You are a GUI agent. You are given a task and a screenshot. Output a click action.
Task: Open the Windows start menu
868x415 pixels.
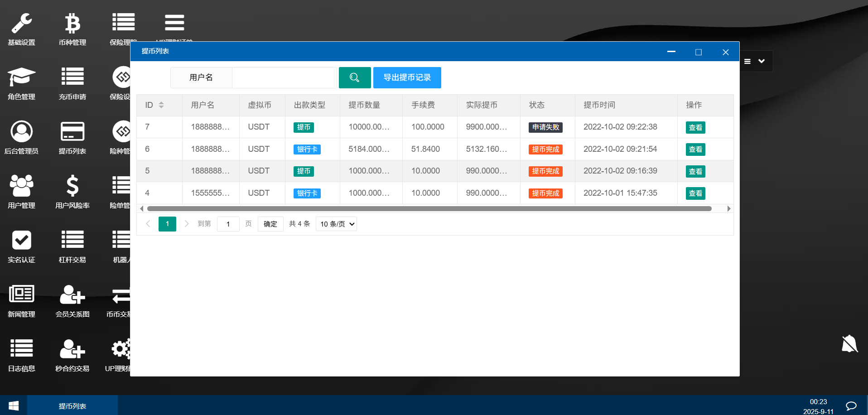pyautogui.click(x=14, y=405)
